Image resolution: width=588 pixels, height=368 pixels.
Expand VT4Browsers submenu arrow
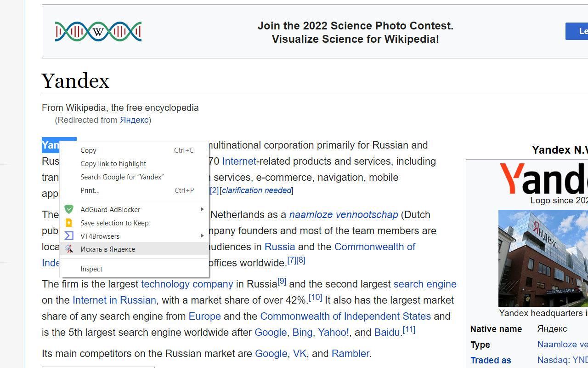pyautogui.click(x=202, y=236)
